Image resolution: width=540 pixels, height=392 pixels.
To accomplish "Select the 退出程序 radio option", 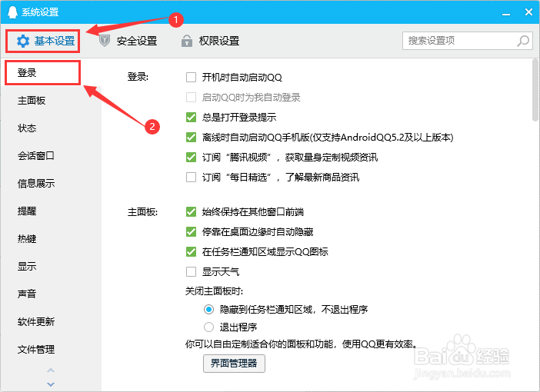I will coord(208,327).
